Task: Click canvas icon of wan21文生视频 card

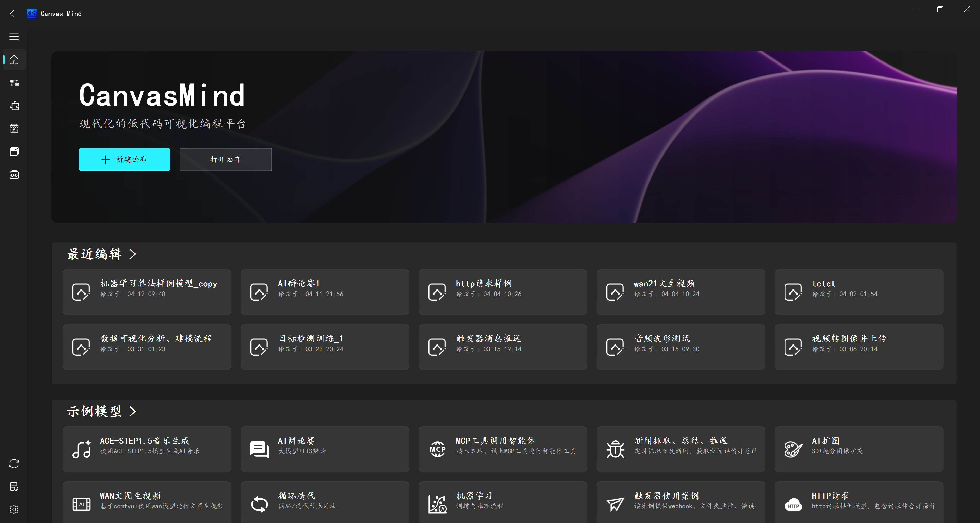Action: [x=615, y=292]
